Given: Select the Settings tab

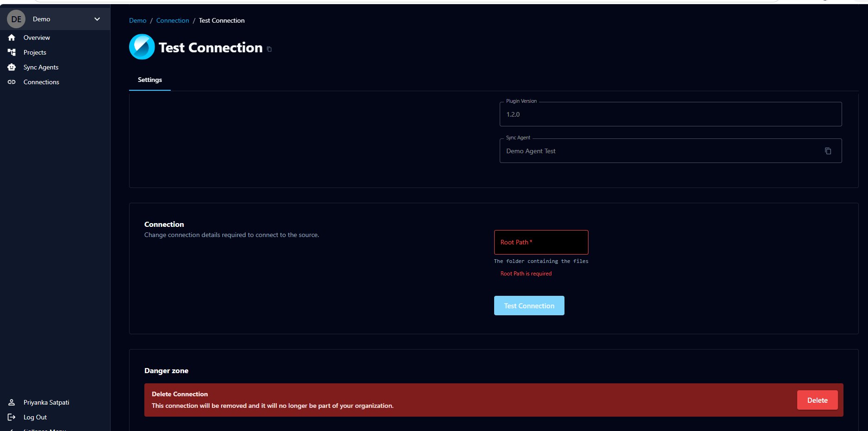Looking at the screenshot, I should (x=150, y=80).
